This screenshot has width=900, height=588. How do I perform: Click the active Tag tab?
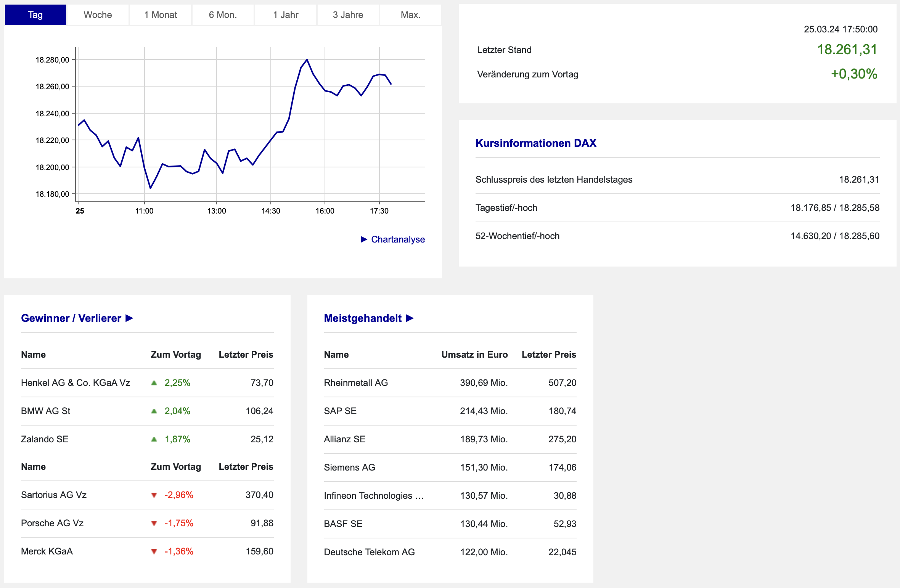35,15
